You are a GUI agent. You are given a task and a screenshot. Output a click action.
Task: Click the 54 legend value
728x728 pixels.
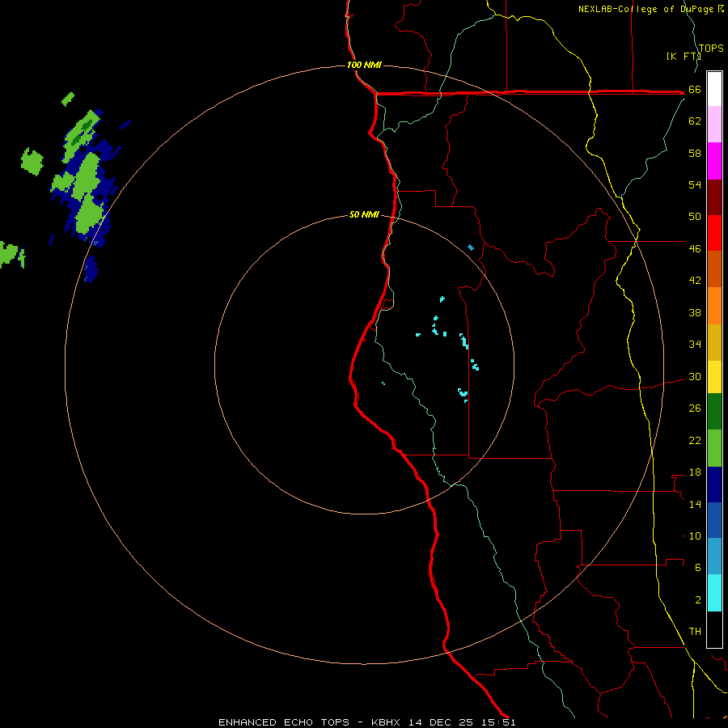pyautogui.click(x=695, y=184)
